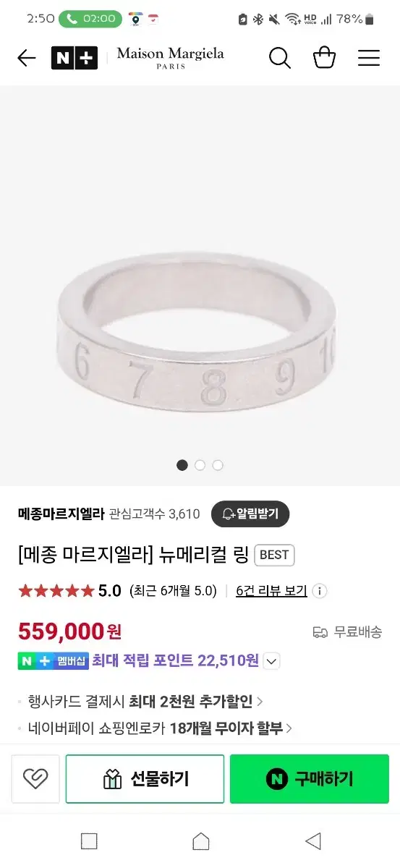Viewport: 400px width, 868px height.
Task: Expand the 최대 적립 포인트 dropdown arrow
Action: click(x=271, y=660)
